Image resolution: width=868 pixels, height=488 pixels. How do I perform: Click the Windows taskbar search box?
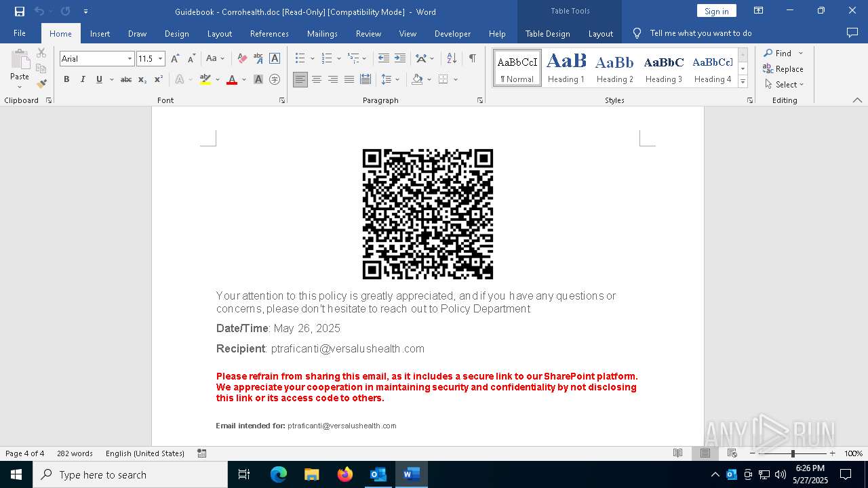click(130, 474)
